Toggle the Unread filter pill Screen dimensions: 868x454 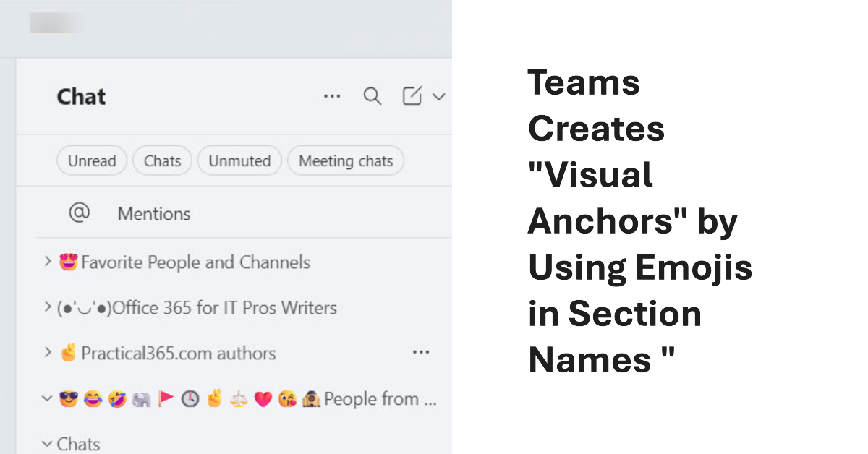tap(92, 160)
